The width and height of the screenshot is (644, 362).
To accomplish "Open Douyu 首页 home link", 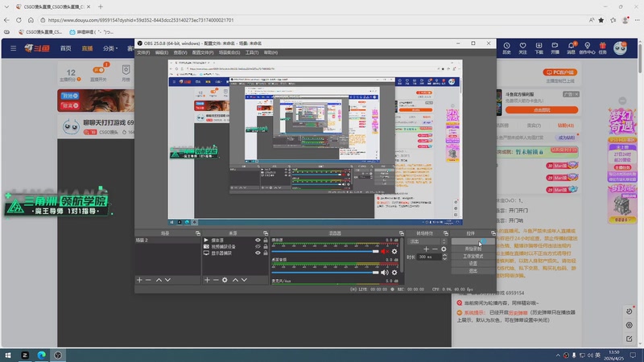I will coord(66,48).
